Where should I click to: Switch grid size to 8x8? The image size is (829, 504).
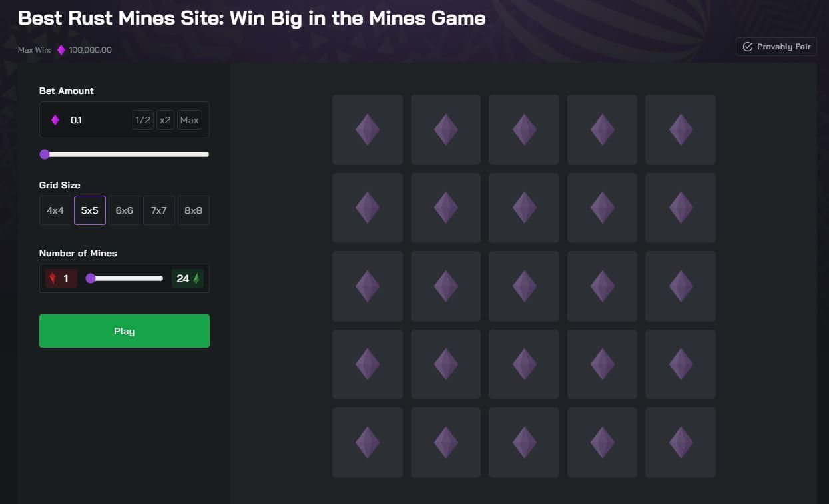coord(193,210)
